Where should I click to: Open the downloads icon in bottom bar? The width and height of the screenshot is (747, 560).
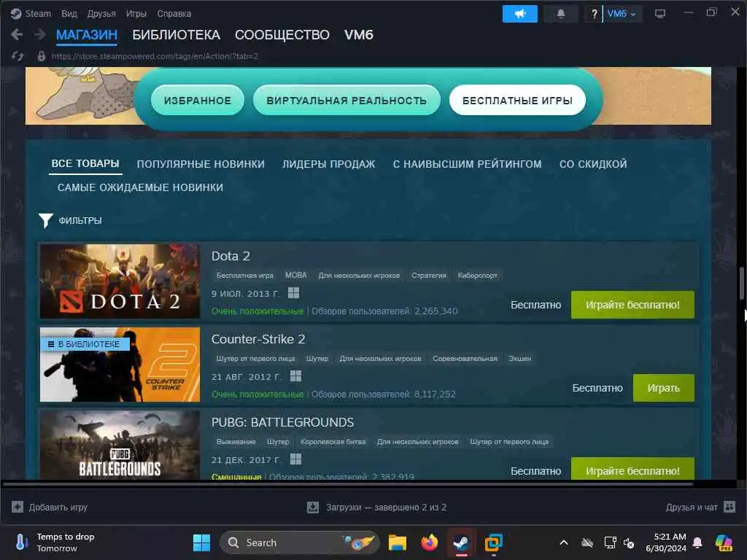[x=313, y=507]
